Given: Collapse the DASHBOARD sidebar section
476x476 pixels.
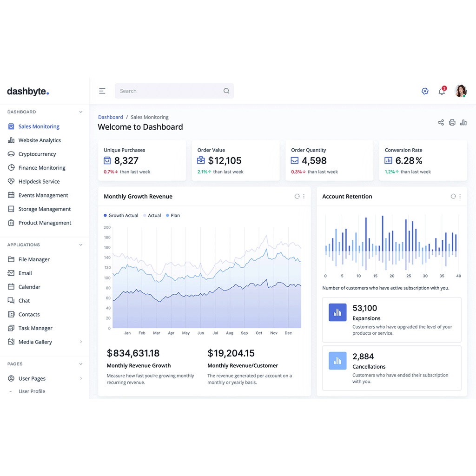Looking at the screenshot, I should pyautogui.click(x=81, y=112).
